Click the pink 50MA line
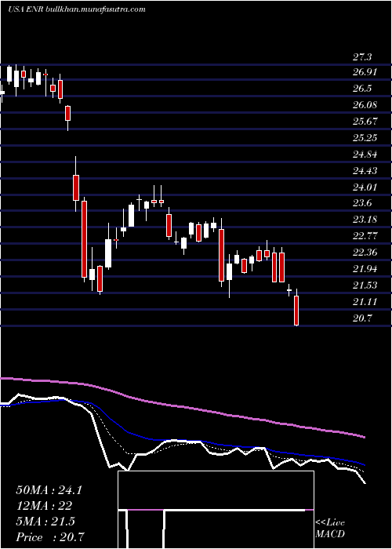The image size is (392, 549). click(x=182, y=406)
